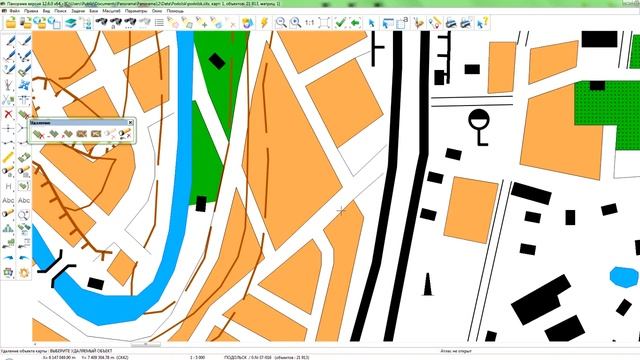The height and width of the screenshot is (360, 640).
Task: Select the green triangle hierarchy icon in left panel
Action: 8,229
